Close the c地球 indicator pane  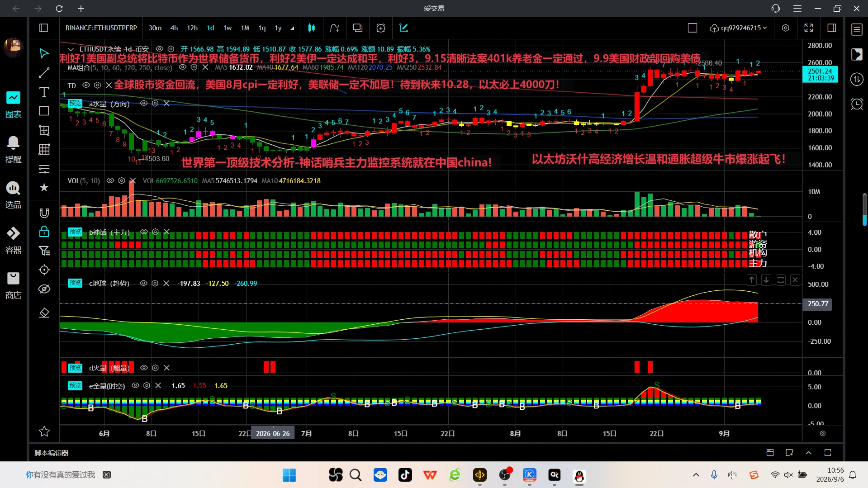(x=795, y=280)
